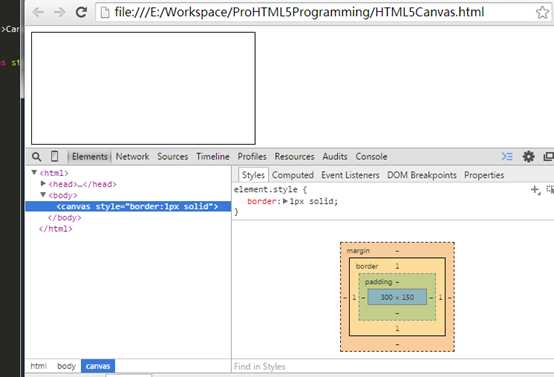Show the console drawer icon
Image resolution: width=554 pixels, height=377 pixels.
[507, 156]
